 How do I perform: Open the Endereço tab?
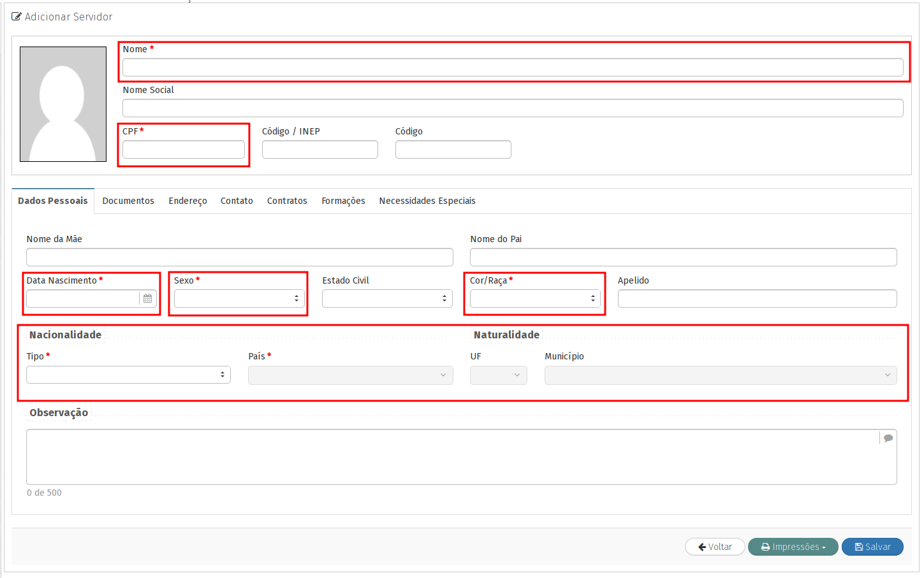point(187,201)
